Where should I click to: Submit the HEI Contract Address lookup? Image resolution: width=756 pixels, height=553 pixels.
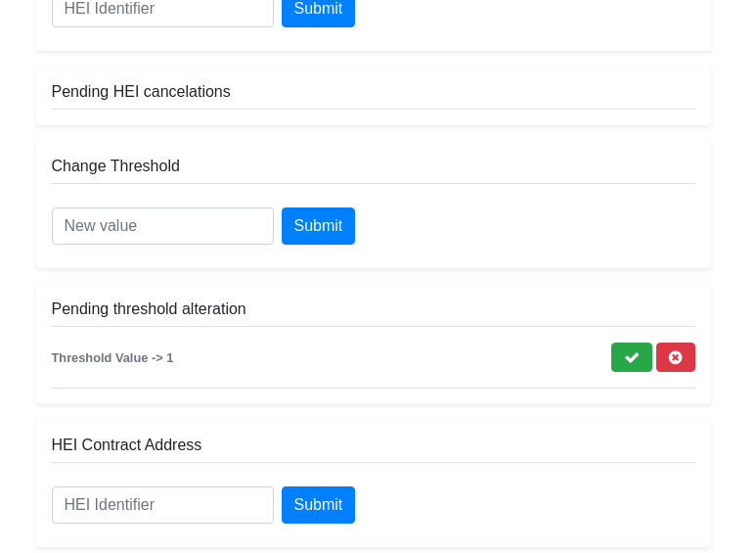click(x=318, y=505)
